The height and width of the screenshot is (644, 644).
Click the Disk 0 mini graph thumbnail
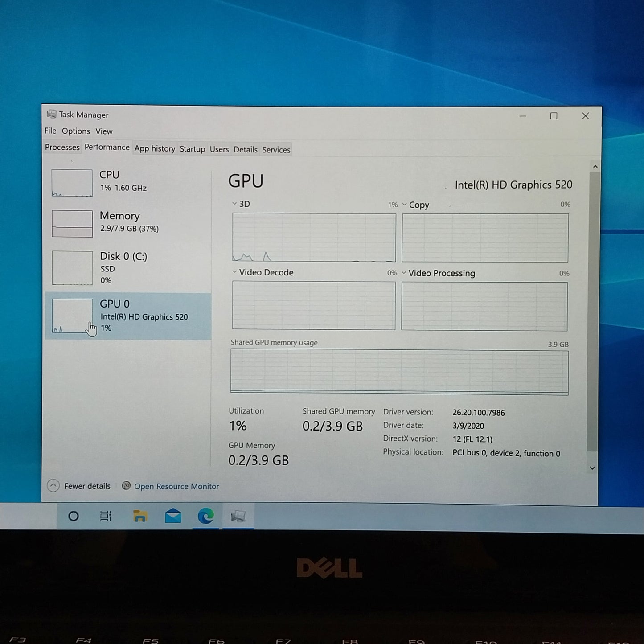pos(72,268)
